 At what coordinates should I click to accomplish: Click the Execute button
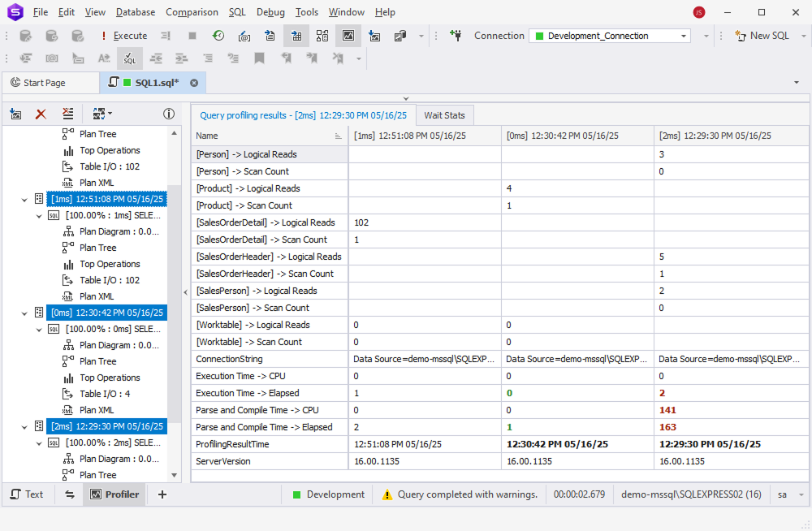(130, 36)
